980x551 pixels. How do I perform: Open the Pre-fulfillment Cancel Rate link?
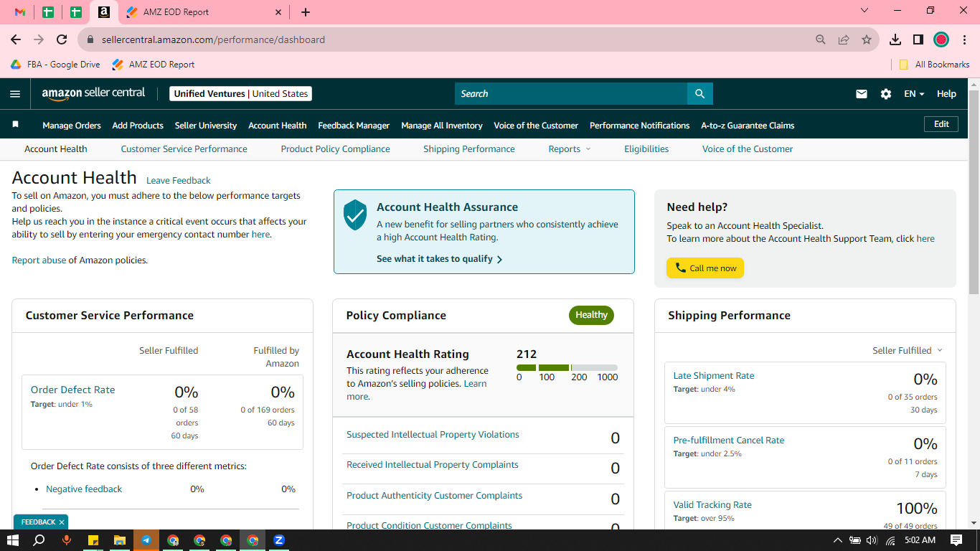click(729, 441)
